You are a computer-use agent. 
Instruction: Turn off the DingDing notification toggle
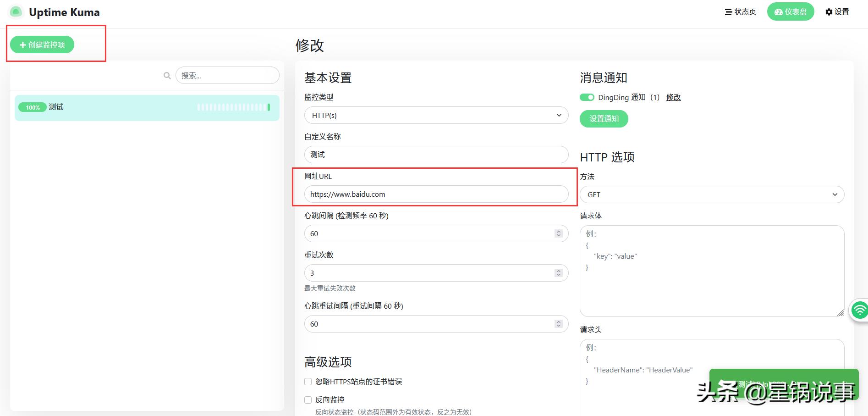[586, 97]
